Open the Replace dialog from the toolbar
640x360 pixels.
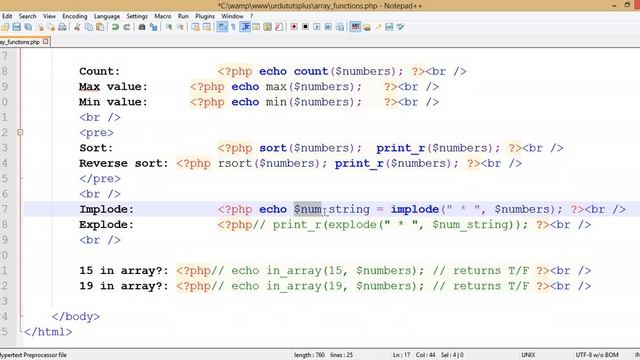(154, 27)
